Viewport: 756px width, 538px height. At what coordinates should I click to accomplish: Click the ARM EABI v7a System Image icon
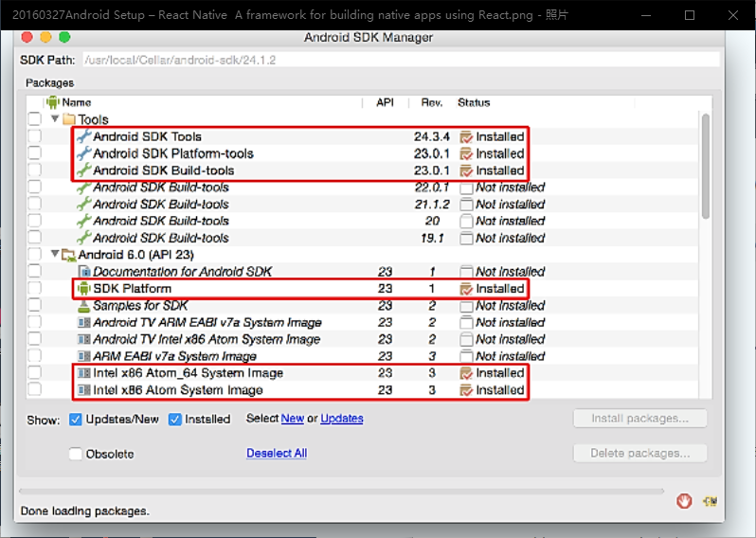[84, 356]
